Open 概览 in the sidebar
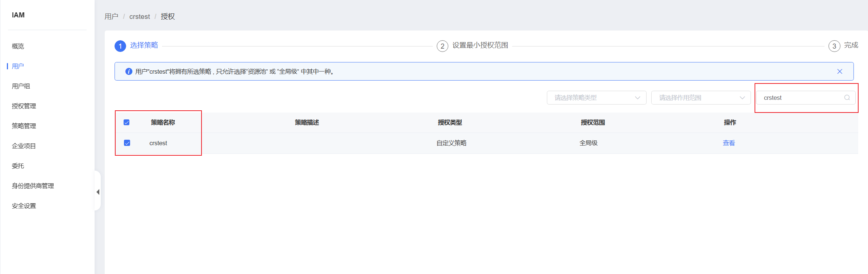 coord(18,46)
